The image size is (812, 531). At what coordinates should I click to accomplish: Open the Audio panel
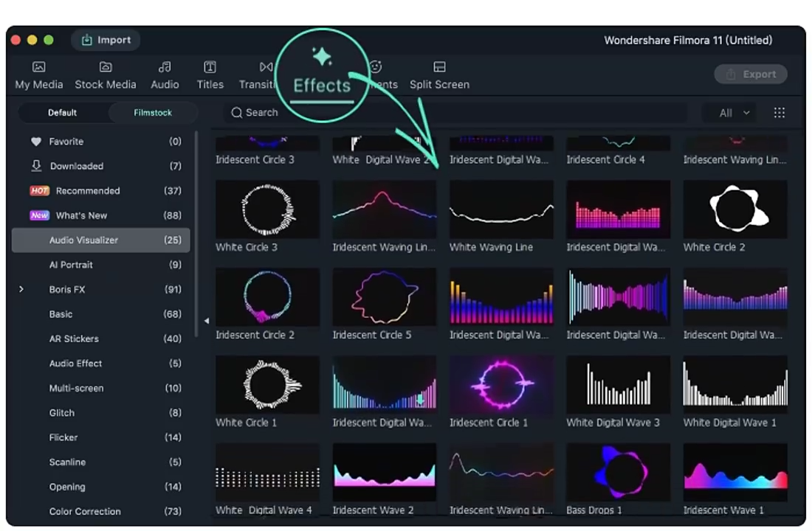pyautogui.click(x=165, y=74)
